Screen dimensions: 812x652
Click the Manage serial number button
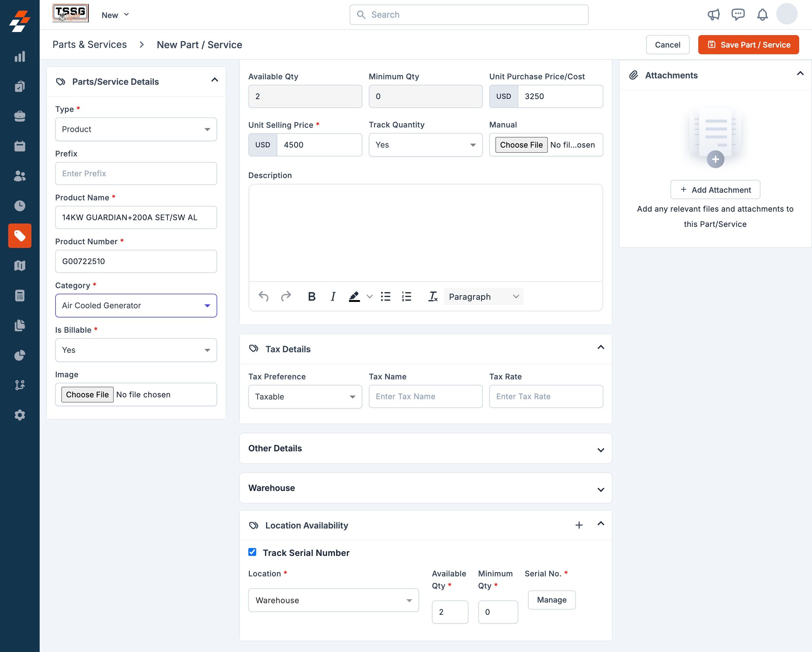552,600
